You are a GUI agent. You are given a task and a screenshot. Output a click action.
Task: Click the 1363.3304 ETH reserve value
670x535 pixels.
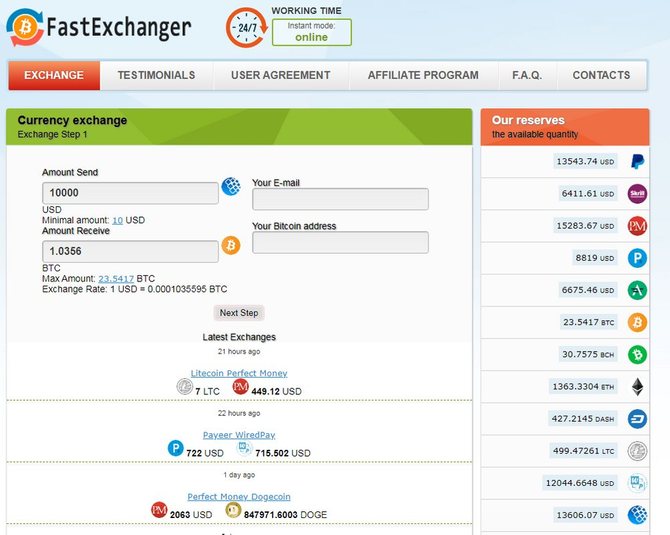583,386
